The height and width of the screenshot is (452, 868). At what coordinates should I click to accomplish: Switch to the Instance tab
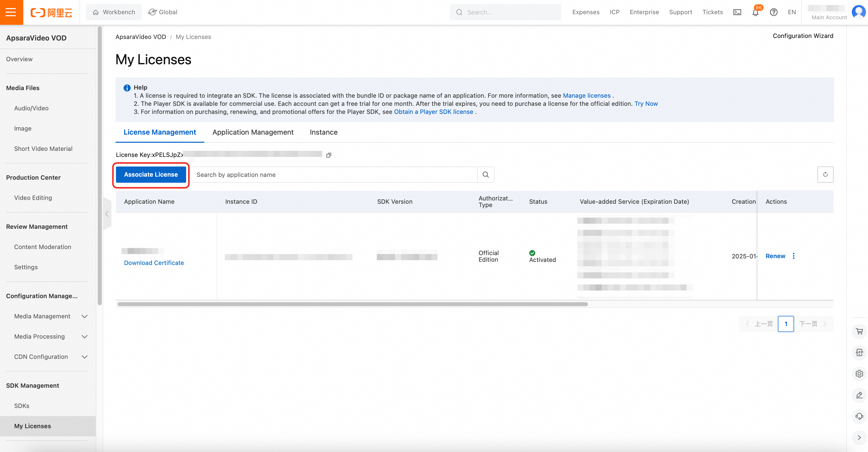[x=324, y=132]
